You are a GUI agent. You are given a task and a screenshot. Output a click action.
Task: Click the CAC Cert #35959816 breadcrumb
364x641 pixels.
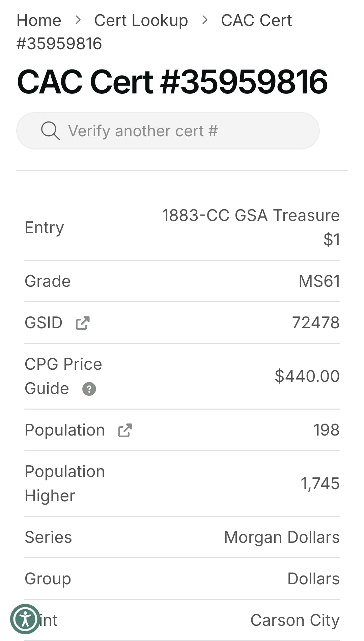[x=154, y=32]
